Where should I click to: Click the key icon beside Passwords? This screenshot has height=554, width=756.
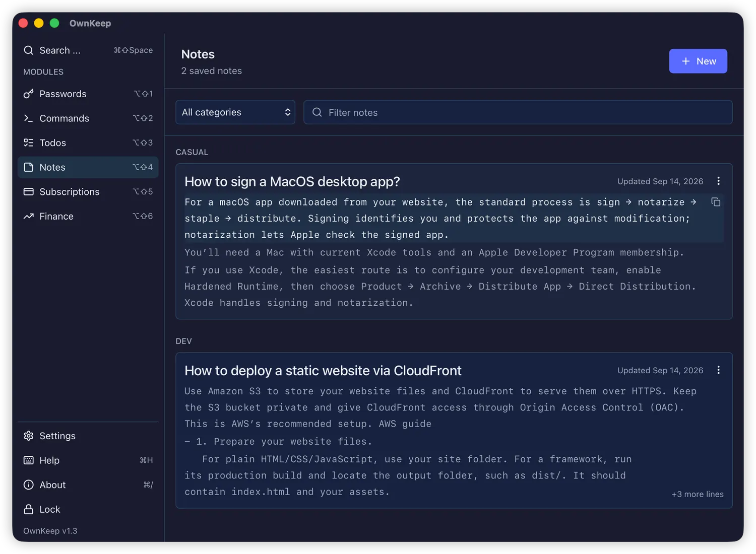(x=29, y=94)
